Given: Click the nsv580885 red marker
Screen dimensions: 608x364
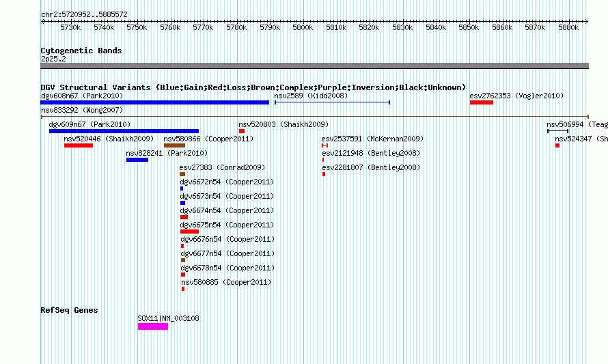Looking at the screenshot, I should (x=183, y=289).
